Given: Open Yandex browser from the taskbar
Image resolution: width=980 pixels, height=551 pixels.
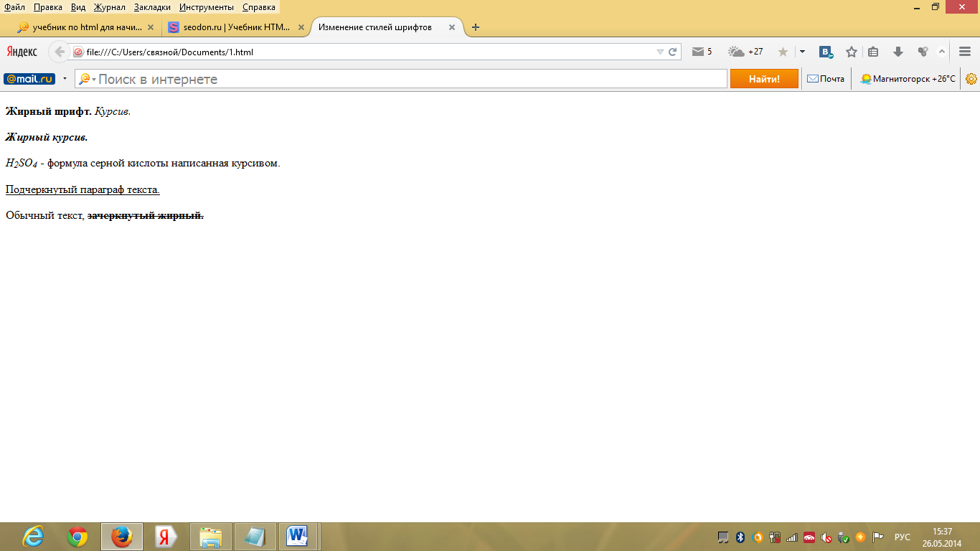Looking at the screenshot, I should tap(166, 537).
